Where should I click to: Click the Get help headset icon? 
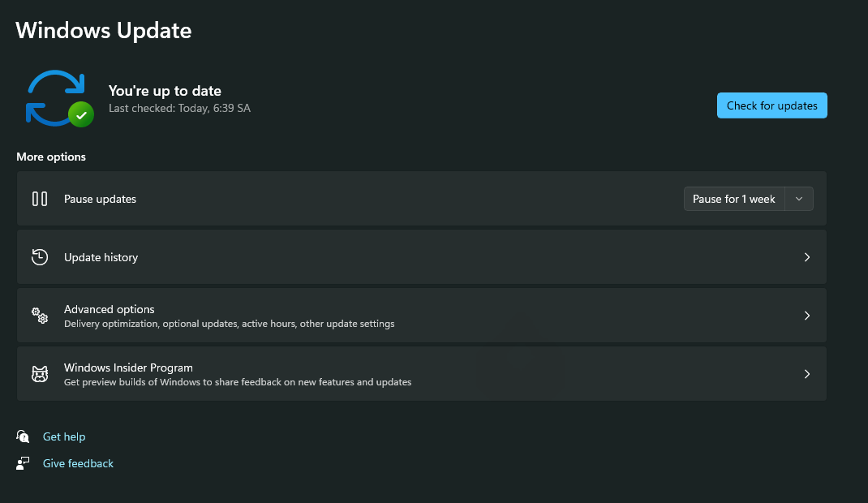23,436
